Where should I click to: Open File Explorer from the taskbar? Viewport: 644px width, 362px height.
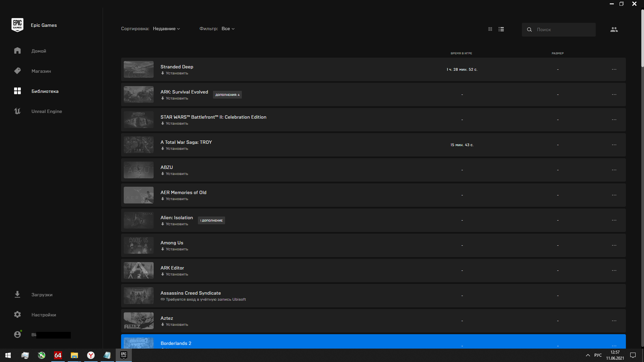74,355
